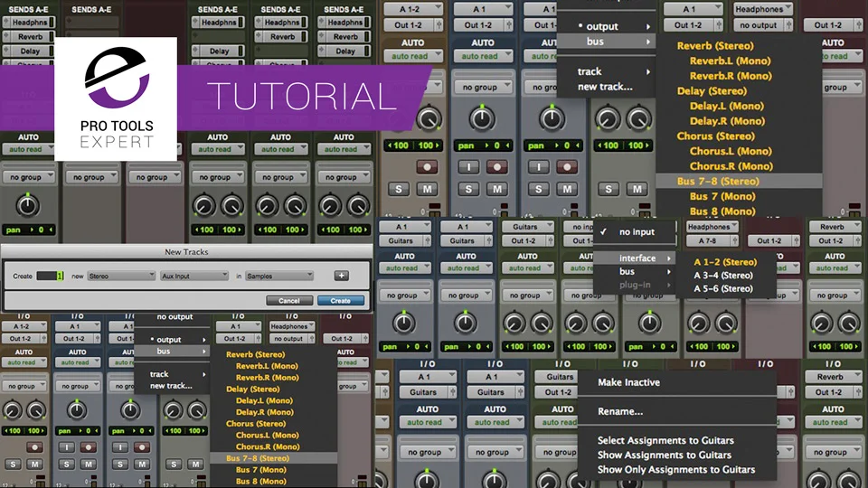
Task: Open track submenu under New Tracks dialog
Action: (x=172, y=374)
